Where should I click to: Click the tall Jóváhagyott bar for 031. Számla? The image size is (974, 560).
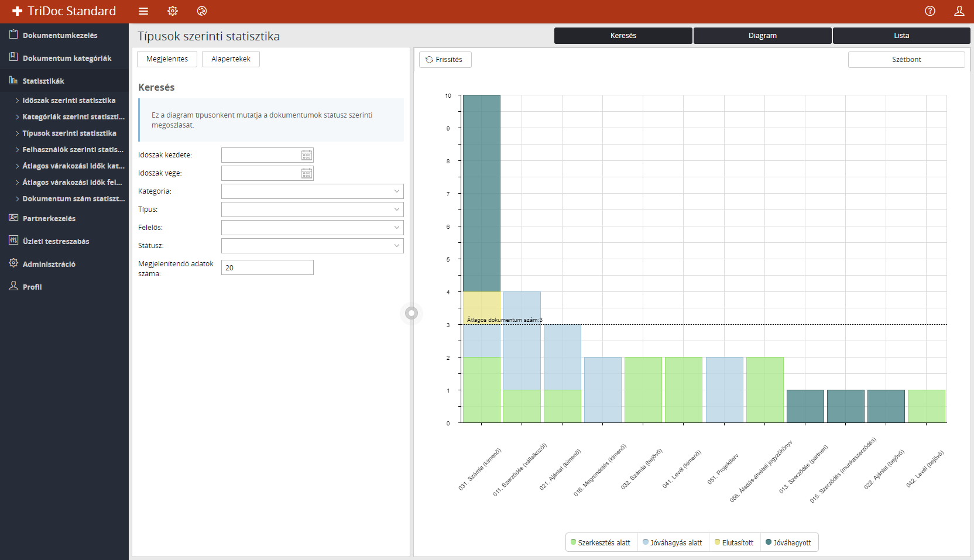(x=482, y=193)
